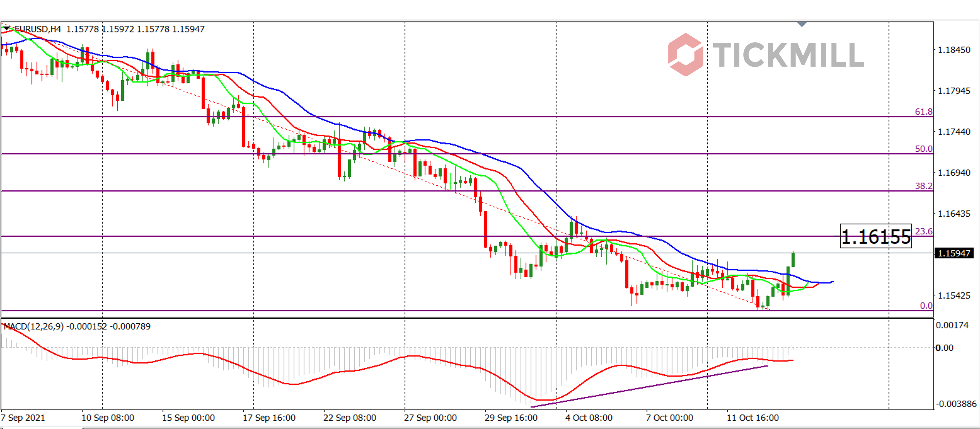980x429 pixels.
Task: Click the 10 Sep 08:00 time label
Action: [x=108, y=418]
